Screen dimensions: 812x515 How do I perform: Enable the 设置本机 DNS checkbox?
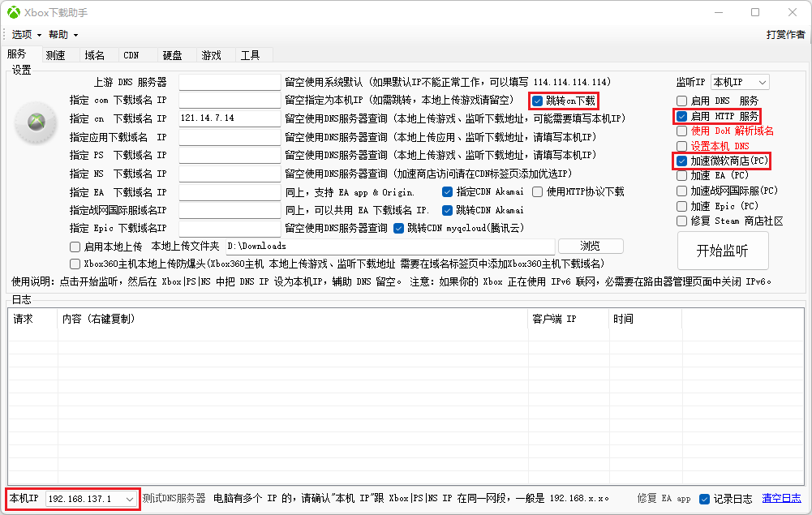[682, 147]
